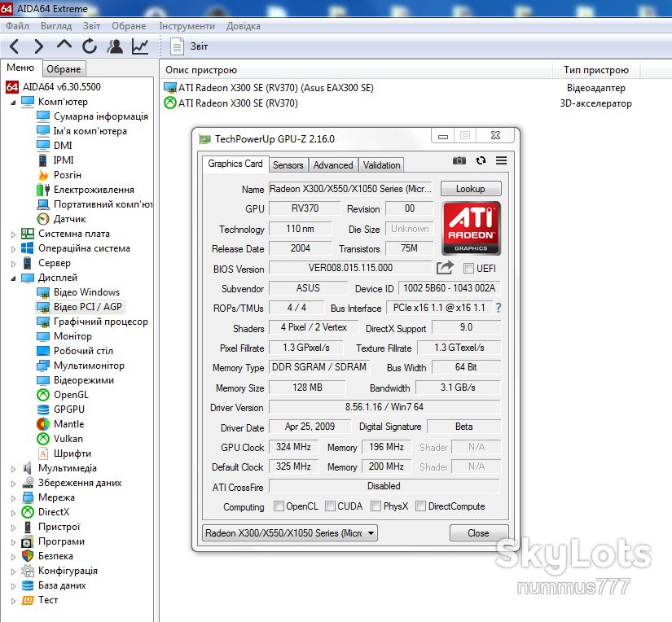Select Mantle tree item

[x=60, y=424]
